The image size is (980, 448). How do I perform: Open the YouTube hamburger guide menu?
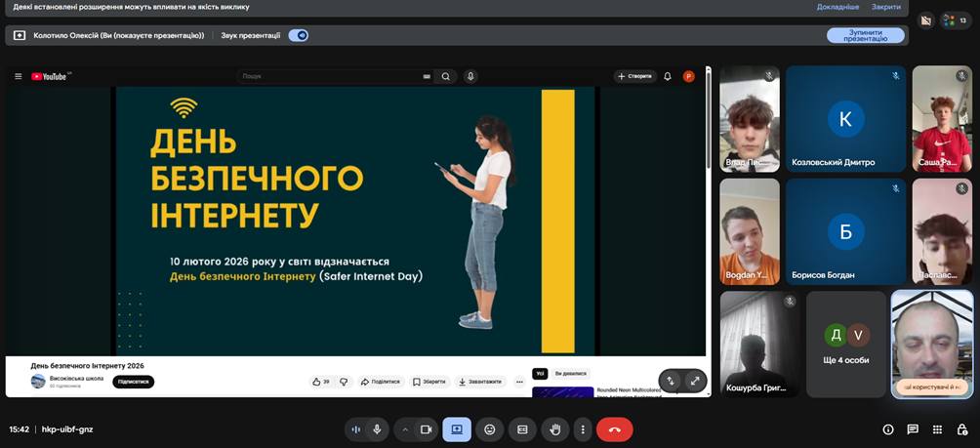click(x=18, y=76)
